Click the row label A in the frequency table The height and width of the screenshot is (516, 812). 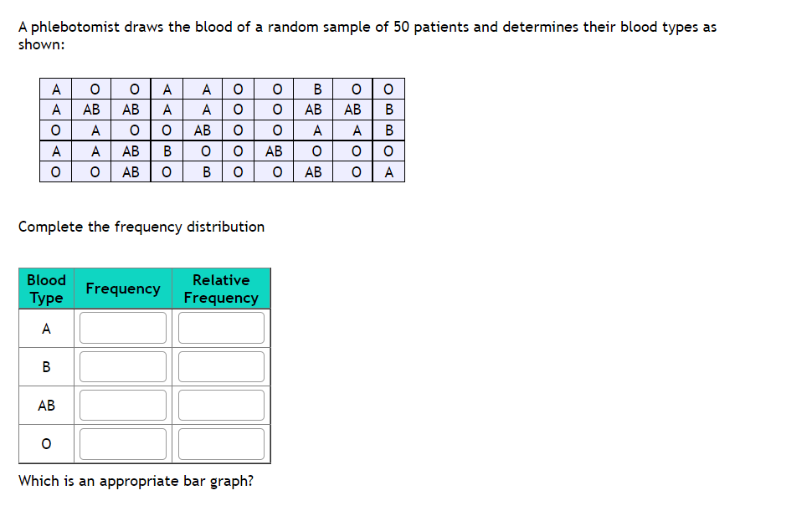[45, 328]
